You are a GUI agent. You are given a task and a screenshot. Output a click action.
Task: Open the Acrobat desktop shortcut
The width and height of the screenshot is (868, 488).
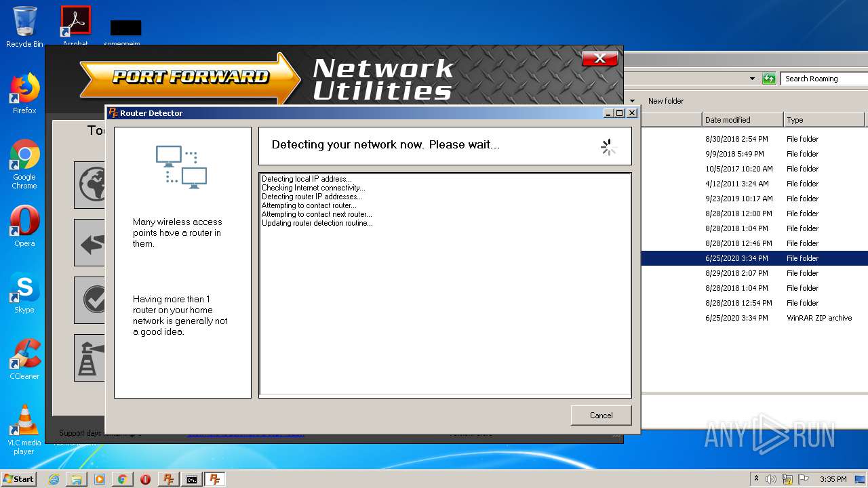pyautogui.click(x=75, y=26)
